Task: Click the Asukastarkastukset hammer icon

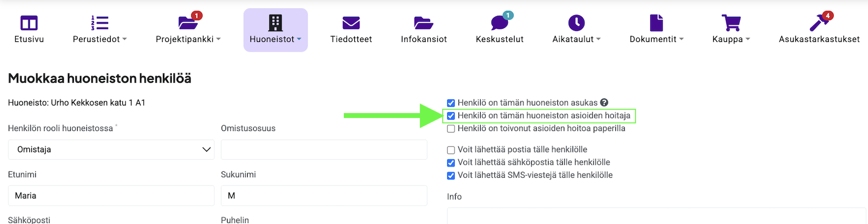Action: [x=819, y=23]
